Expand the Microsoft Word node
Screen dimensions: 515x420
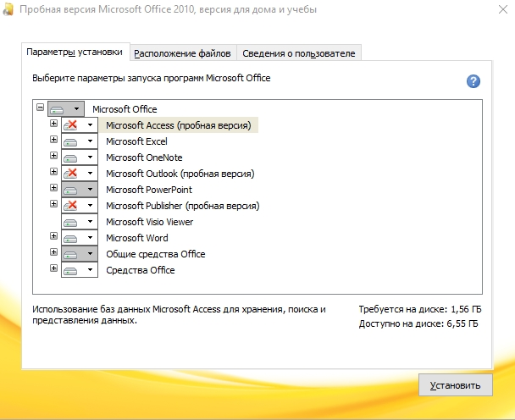tap(53, 235)
